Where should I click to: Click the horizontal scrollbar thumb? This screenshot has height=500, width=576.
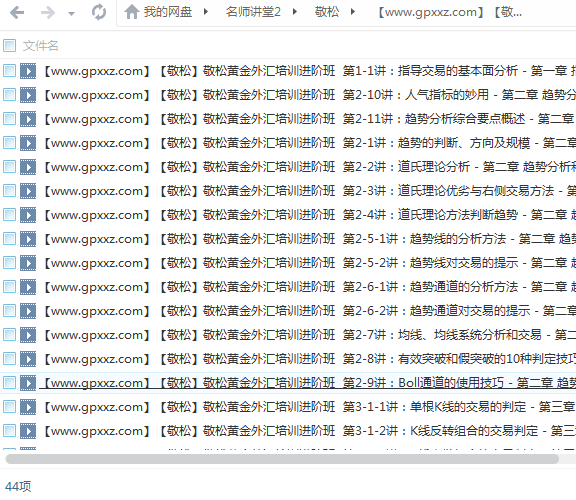282,459
